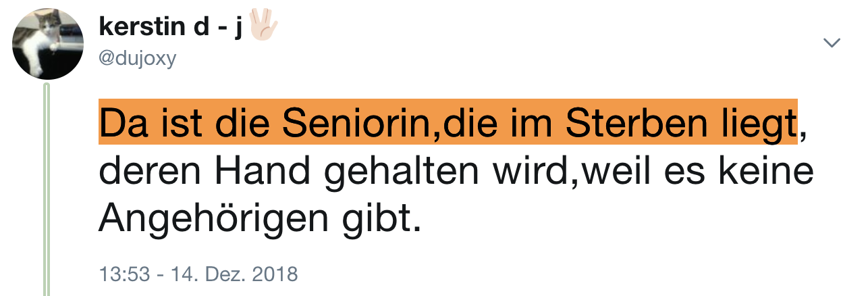868x296 pixels.
Task: Click the green thread connector line
Action: pyautogui.click(x=48, y=189)
